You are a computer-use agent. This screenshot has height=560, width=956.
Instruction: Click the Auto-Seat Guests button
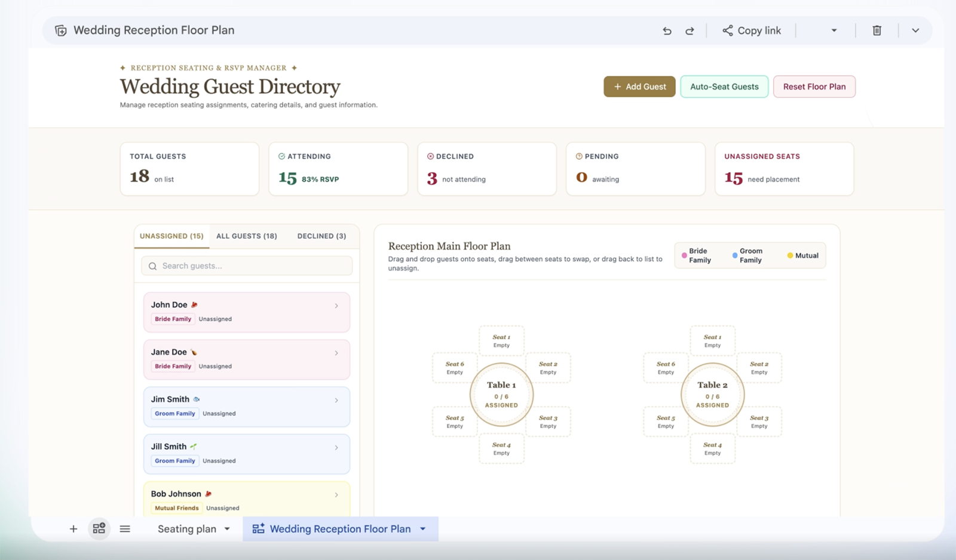[724, 87]
